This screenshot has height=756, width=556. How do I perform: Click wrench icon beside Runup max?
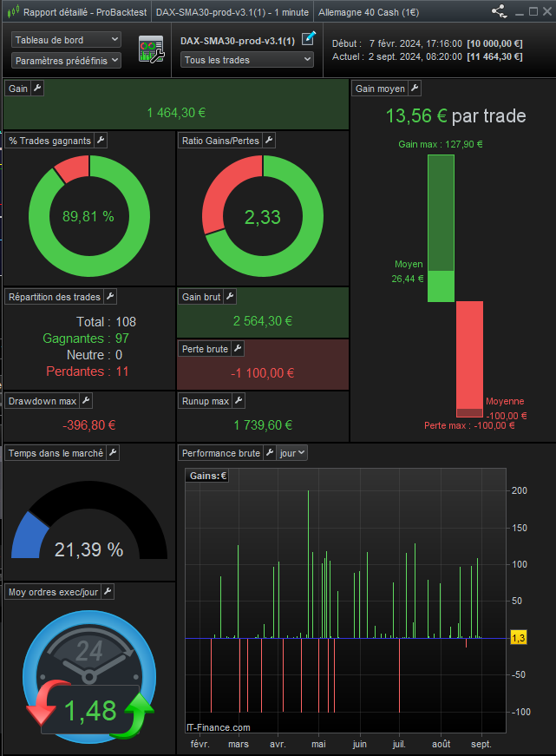pyautogui.click(x=239, y=401)
